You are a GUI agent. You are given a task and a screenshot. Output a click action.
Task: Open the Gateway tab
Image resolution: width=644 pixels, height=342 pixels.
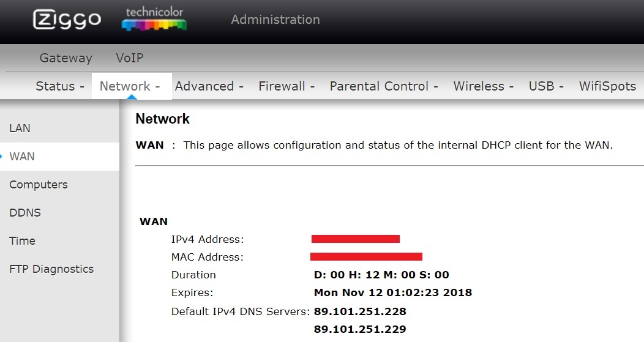point(66,58)
